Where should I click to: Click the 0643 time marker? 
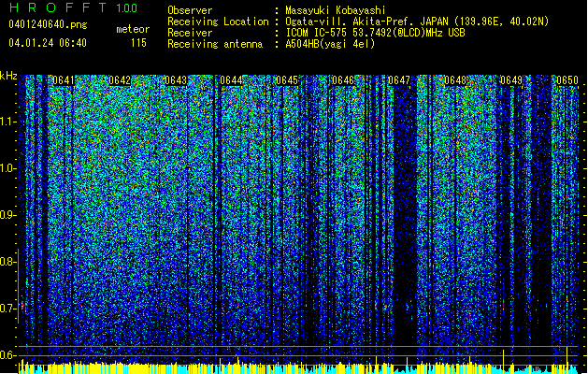pyautogui.click(x=175, y=80)
